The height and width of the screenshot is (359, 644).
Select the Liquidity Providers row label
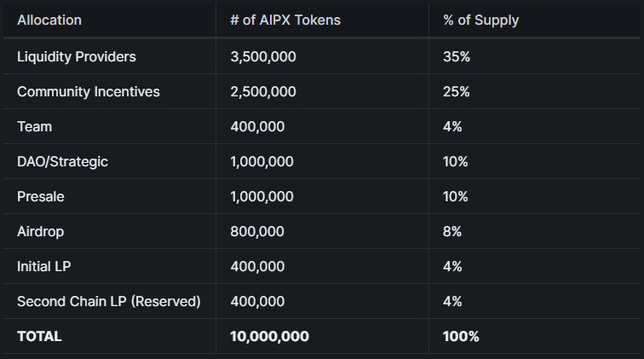(77, 57)
